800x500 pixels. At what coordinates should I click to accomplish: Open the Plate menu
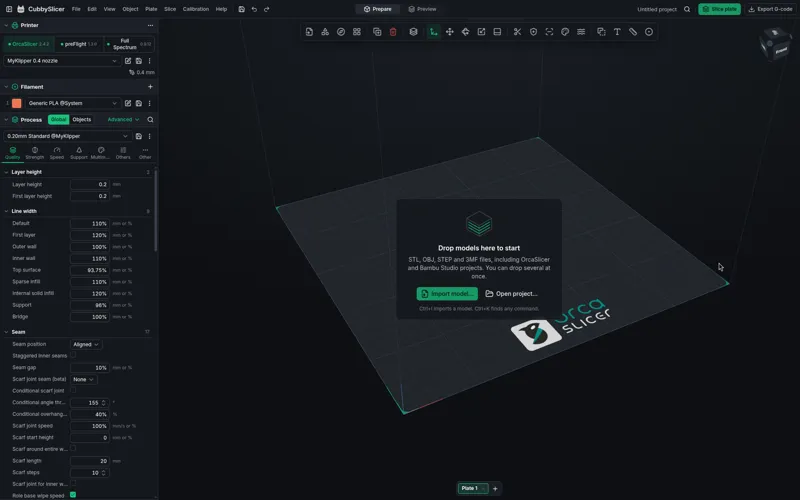pyautogui.click(x=151, y=9)
